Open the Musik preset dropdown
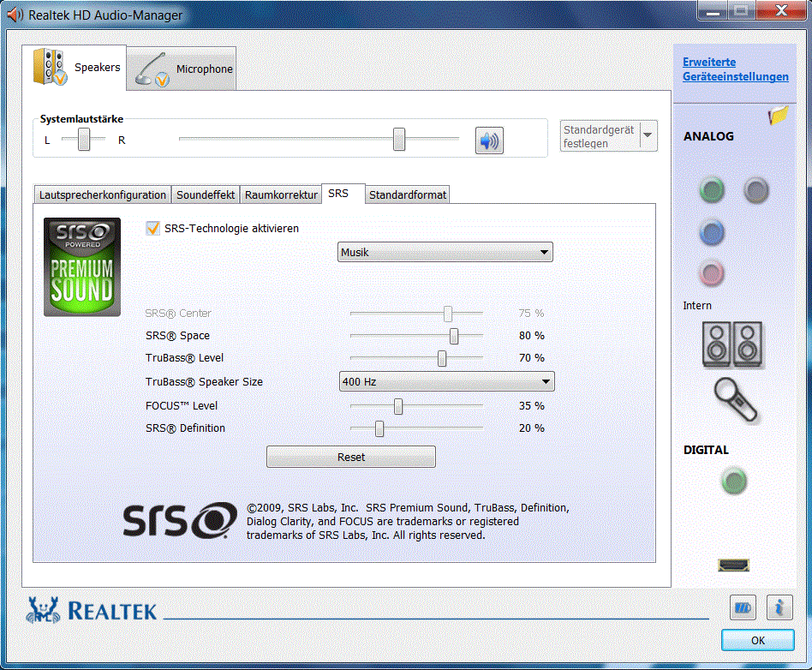The image size is (812, 670). click(x=445, y=252)
